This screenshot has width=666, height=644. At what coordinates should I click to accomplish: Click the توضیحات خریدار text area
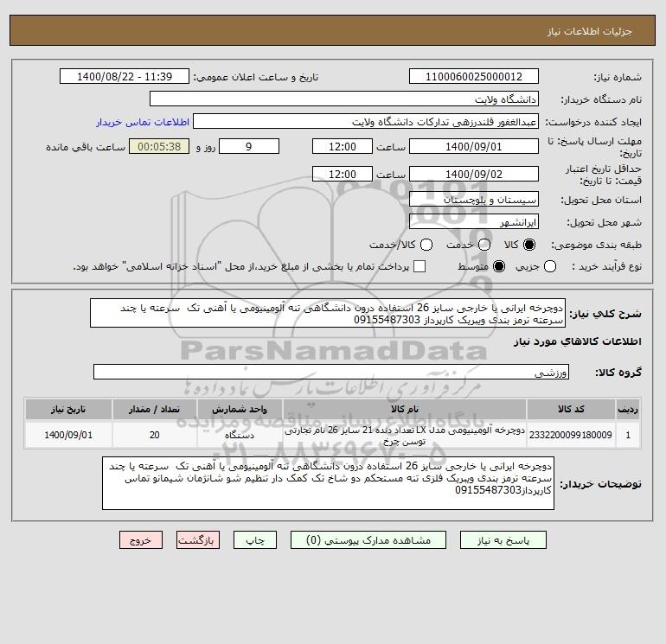328,483
